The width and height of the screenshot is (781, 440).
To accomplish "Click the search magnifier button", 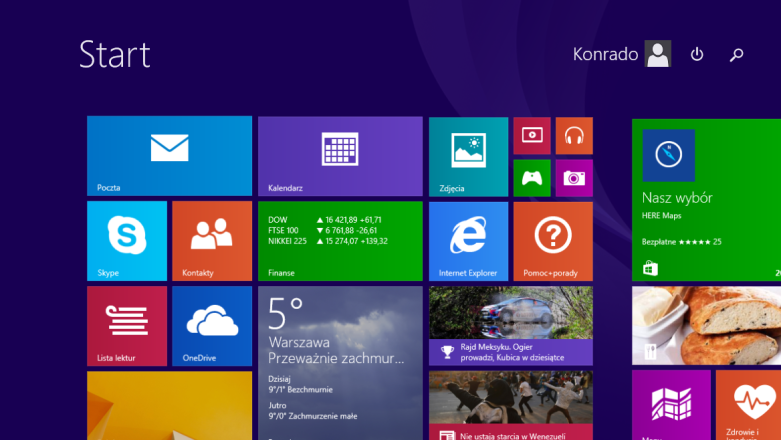I will click(737, 55).
